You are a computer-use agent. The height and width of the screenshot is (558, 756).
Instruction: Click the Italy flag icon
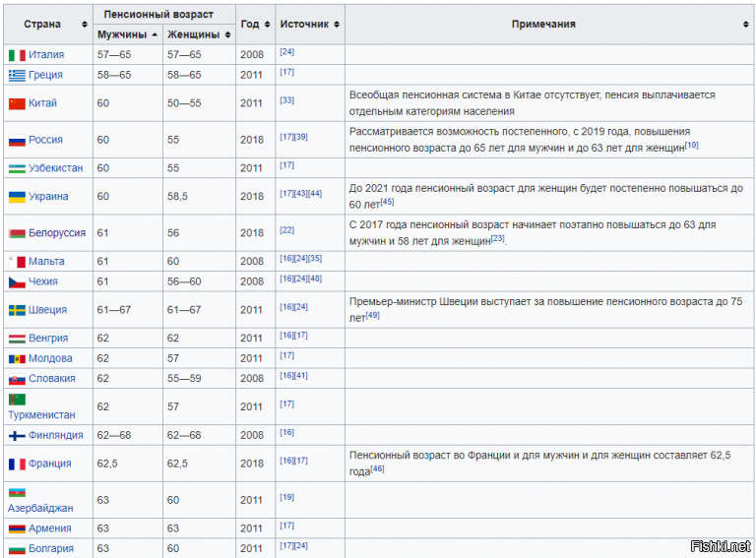tap(17, 55)
